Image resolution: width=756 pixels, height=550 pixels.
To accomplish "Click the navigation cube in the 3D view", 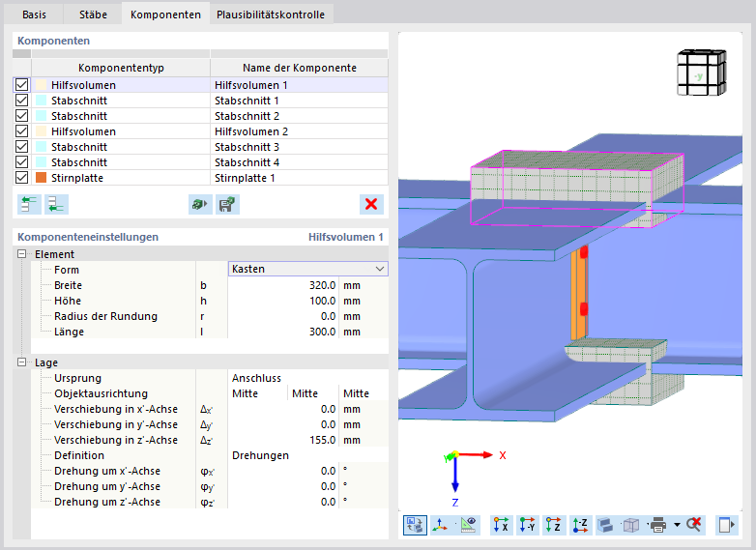I will tap(702, 72).
